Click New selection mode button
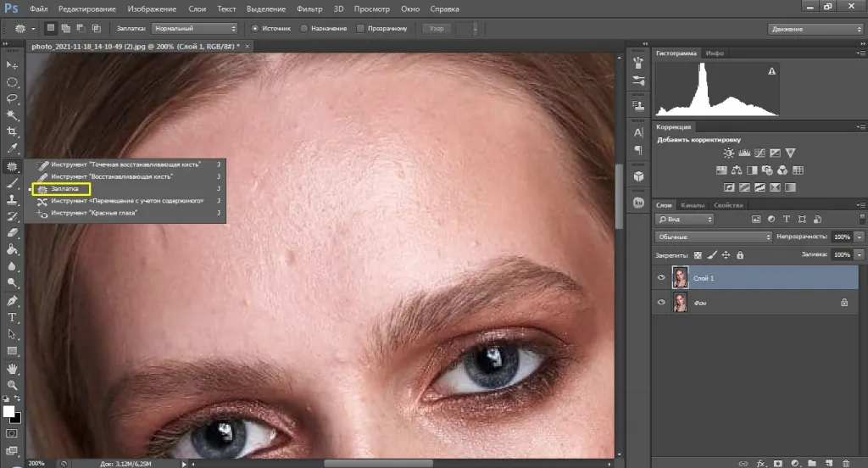Image resolution: width=868 pixels, height=468 pixels. click(x=51, y=28)
